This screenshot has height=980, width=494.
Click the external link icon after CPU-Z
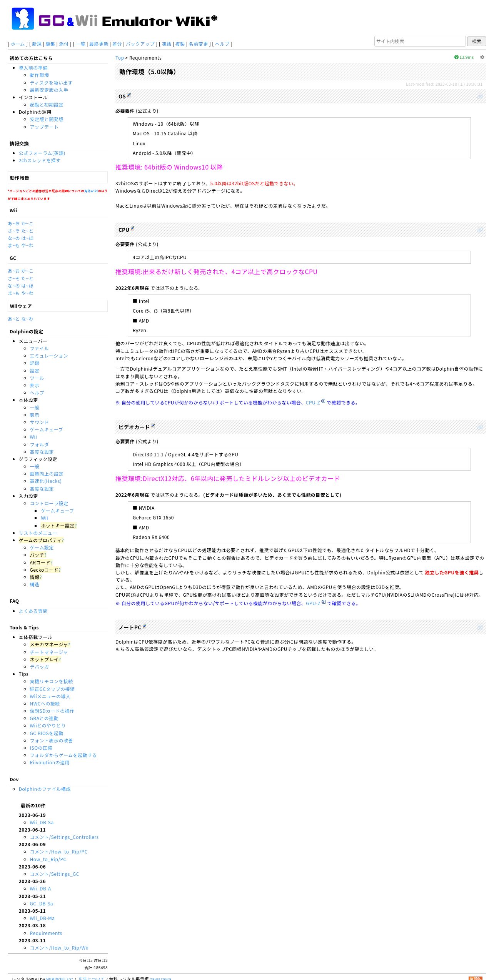pyautogui.click(x=323, y=401)
